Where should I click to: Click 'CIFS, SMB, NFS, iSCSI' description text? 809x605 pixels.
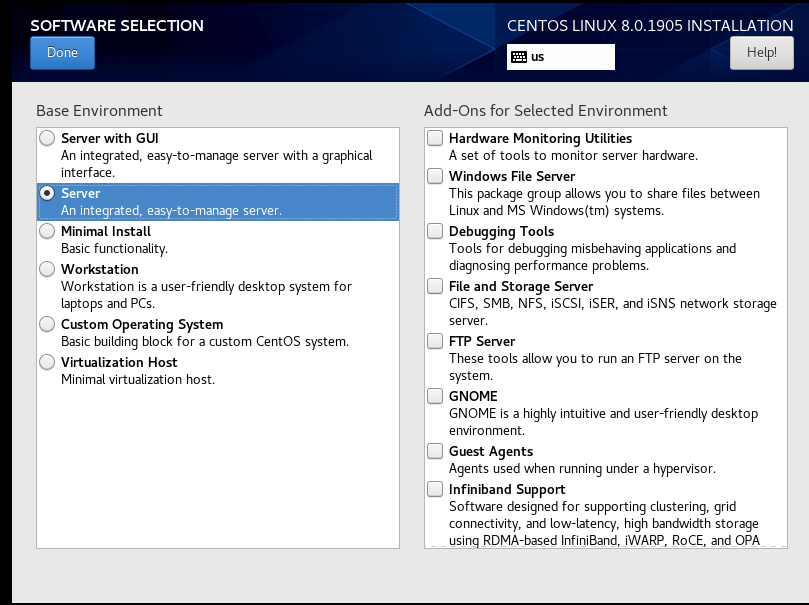pos(613,312)
